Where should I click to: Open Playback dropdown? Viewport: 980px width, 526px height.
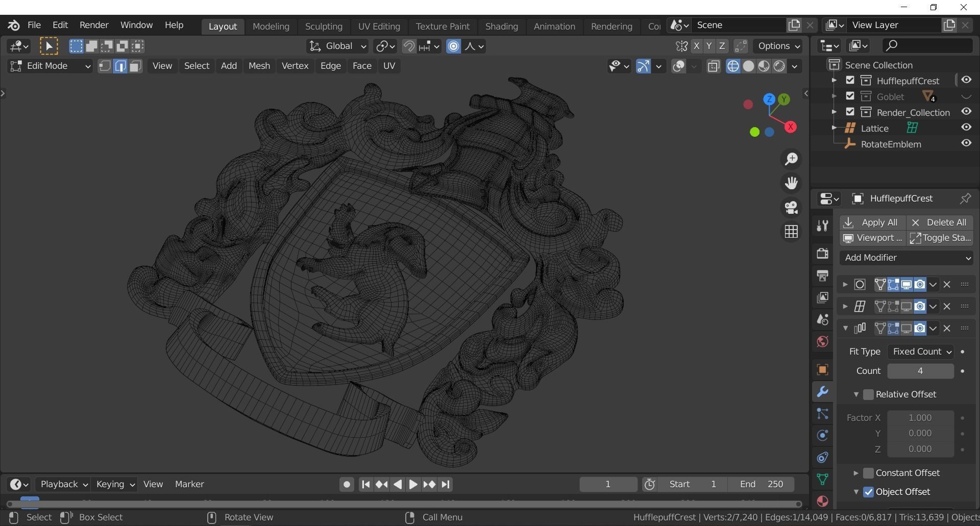(63, 485)
